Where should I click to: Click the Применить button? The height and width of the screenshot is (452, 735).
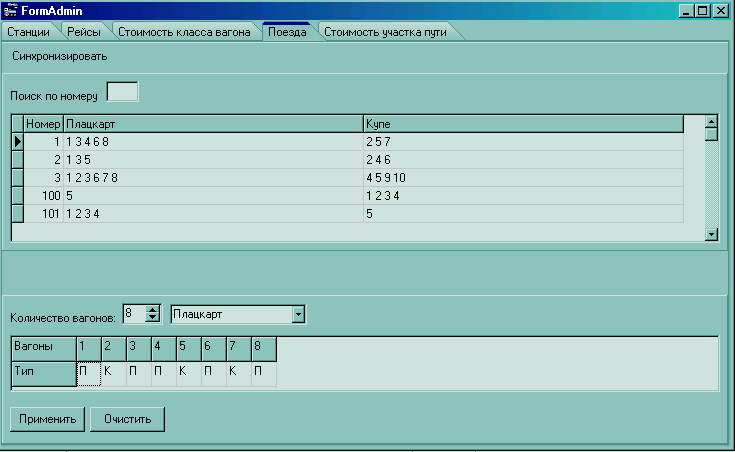pos(47,419)
